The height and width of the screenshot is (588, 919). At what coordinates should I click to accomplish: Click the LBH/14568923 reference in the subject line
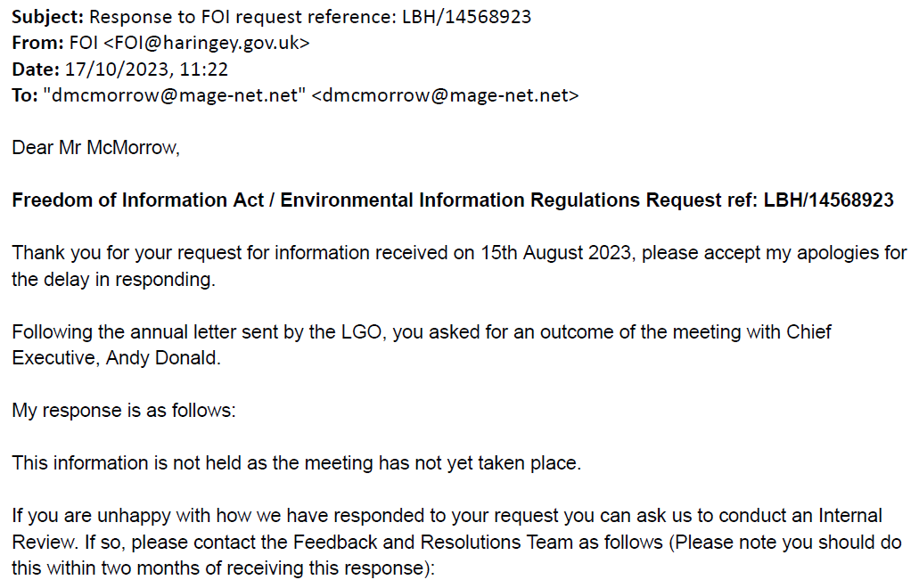click(x=466, y=16)
